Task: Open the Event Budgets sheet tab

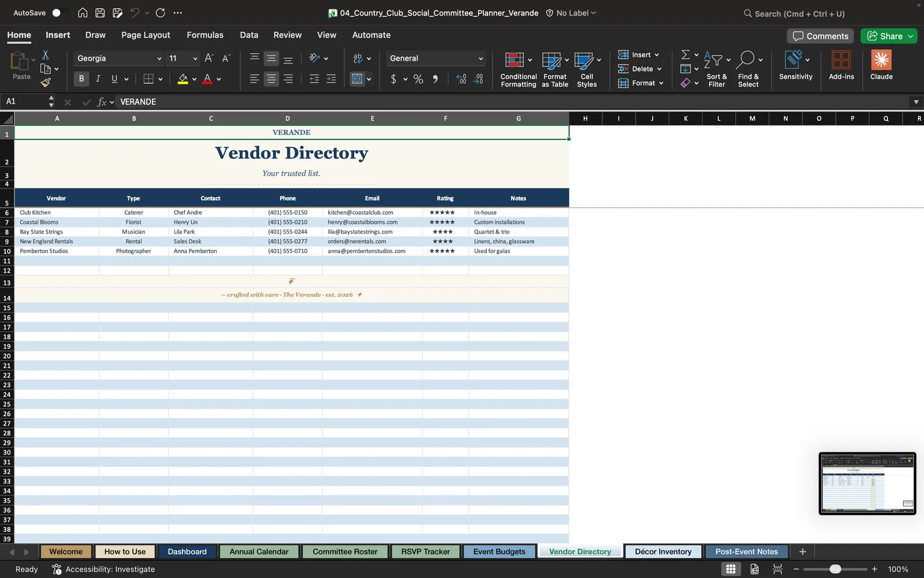Action: [500, 551]
